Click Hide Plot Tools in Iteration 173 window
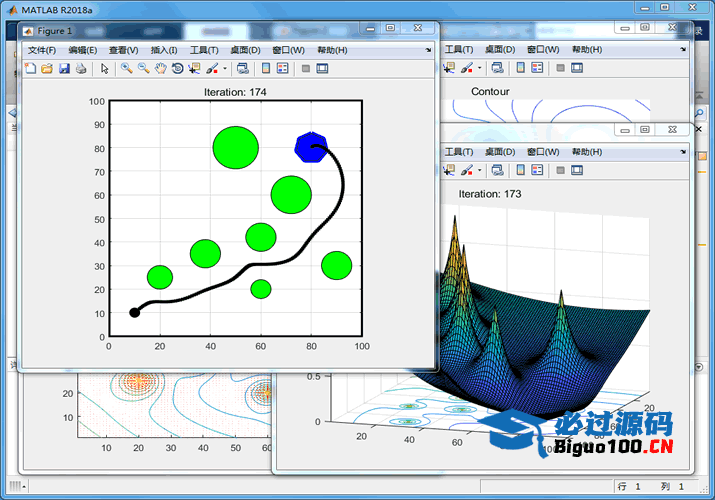This screenshot has height=500, width=715. click(x=561, y=170)
